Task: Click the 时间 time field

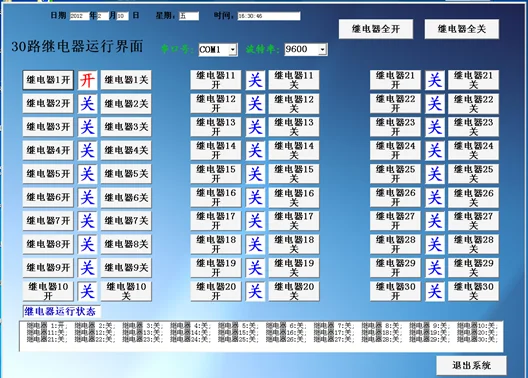Action: coord(269,16)
